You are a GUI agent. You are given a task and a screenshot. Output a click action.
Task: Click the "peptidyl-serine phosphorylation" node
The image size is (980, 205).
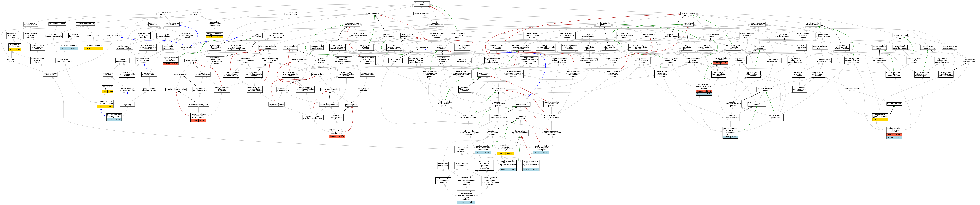coord(351,104)
